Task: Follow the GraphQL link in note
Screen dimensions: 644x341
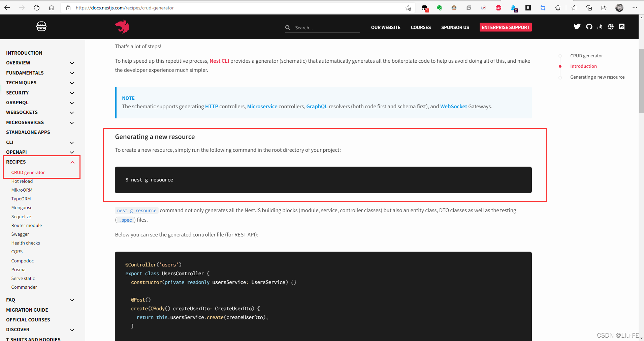Action: click(x=317, y=106)
